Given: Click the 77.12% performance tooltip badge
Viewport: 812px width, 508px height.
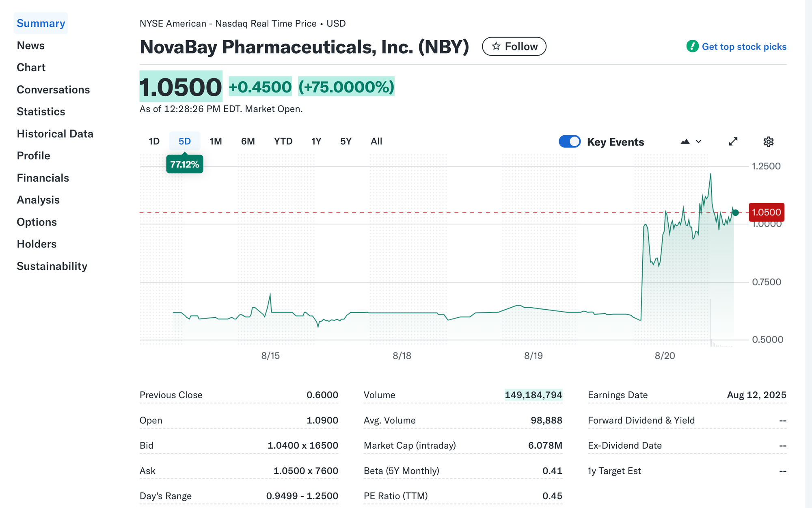Looking at the screenshot, I should coord(185,164).
